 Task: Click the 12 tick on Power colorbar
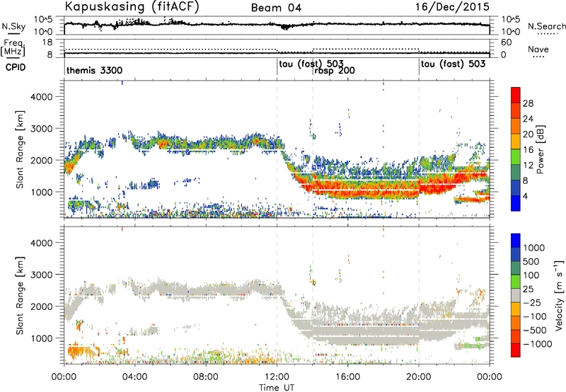pyautogui.click(x=528, y=166)
